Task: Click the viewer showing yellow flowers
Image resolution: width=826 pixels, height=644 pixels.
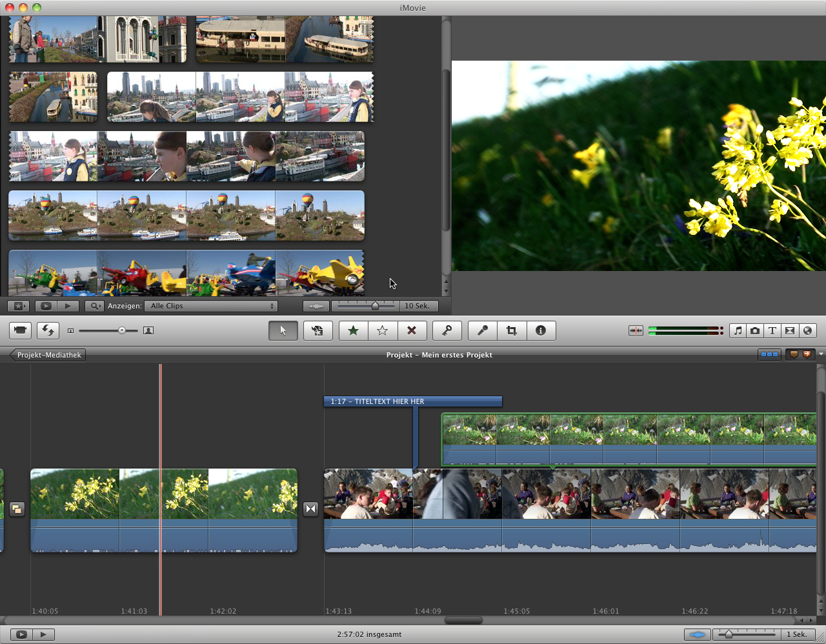Action: (639, 166)
